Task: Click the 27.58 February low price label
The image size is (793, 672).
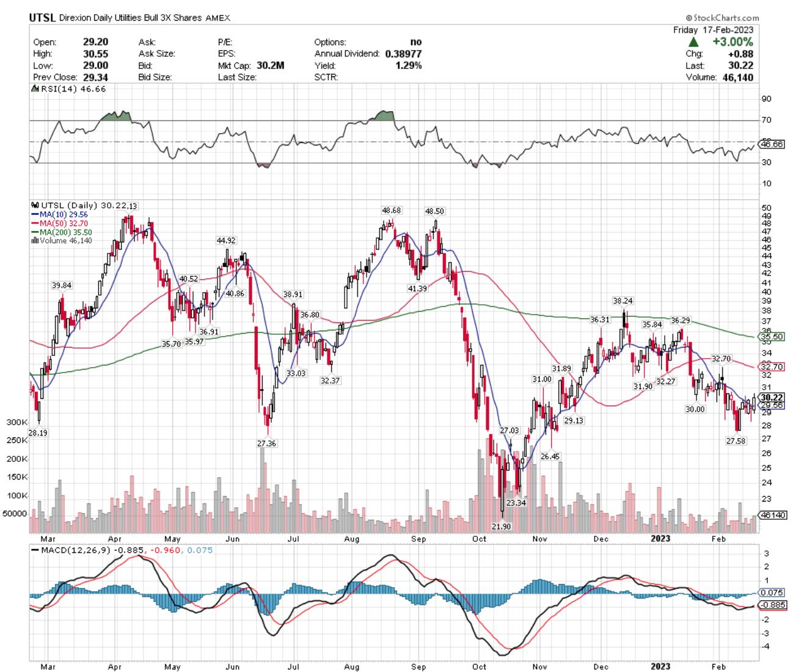Action: point(736,441)
